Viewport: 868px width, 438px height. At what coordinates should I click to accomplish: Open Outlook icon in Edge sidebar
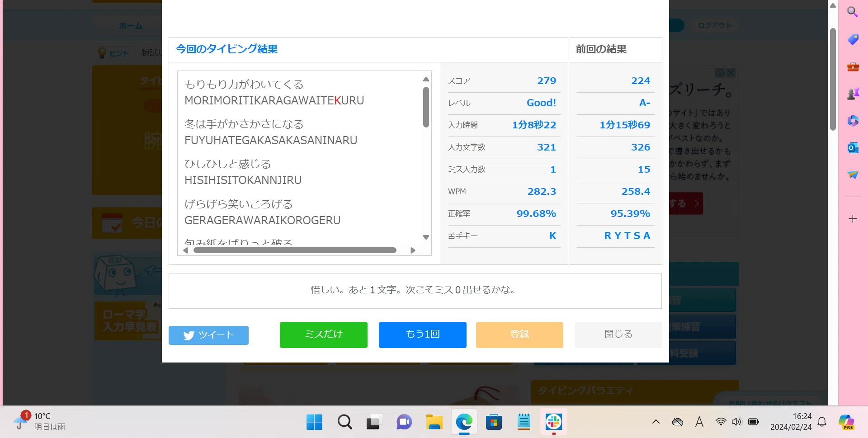853,148
